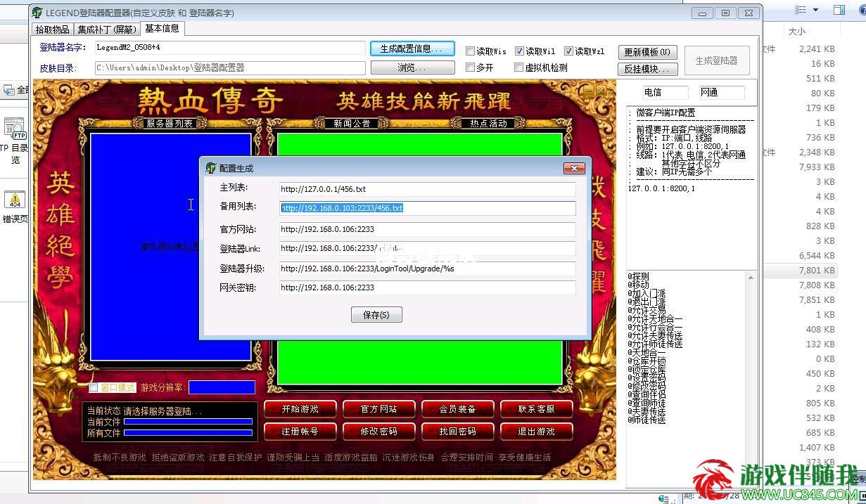Select the highlighted 7,801 KB file row
The image size is (866, 504).
point(801,270)
